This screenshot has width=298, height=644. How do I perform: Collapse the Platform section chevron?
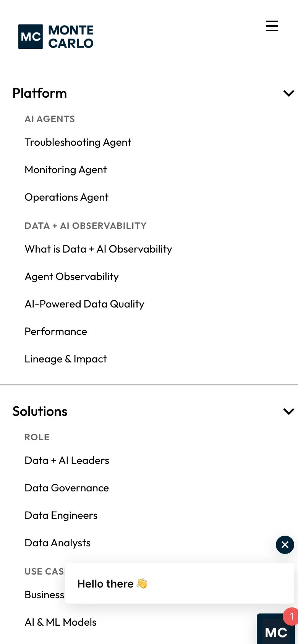tap(288, 93)
